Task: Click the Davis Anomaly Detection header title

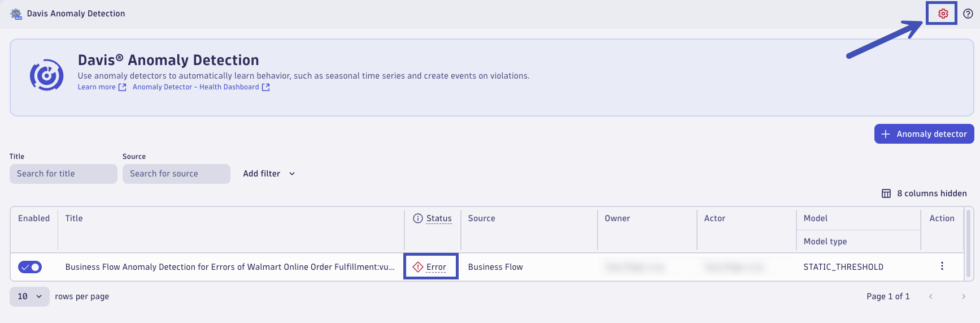Action: tap(76, 14)
